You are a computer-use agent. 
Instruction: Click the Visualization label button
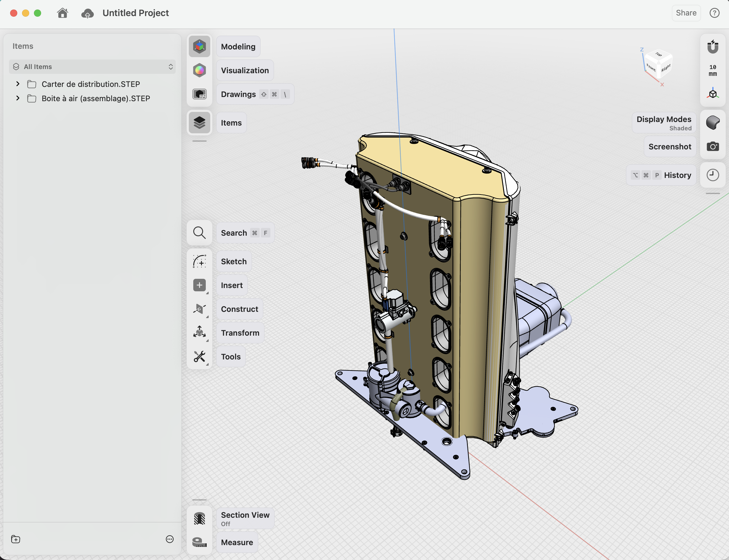pyautogui.click(x=245, y=70)
